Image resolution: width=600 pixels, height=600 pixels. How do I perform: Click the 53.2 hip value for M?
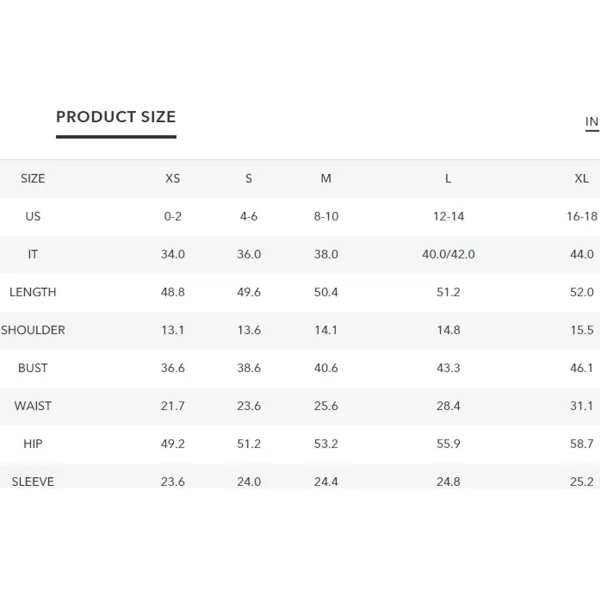click(326, 443)
